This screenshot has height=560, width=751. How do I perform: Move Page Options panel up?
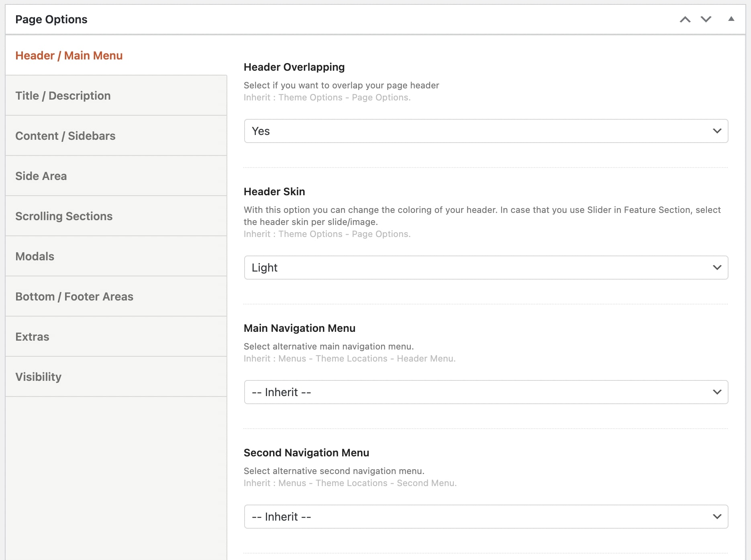tap(685, 19)
